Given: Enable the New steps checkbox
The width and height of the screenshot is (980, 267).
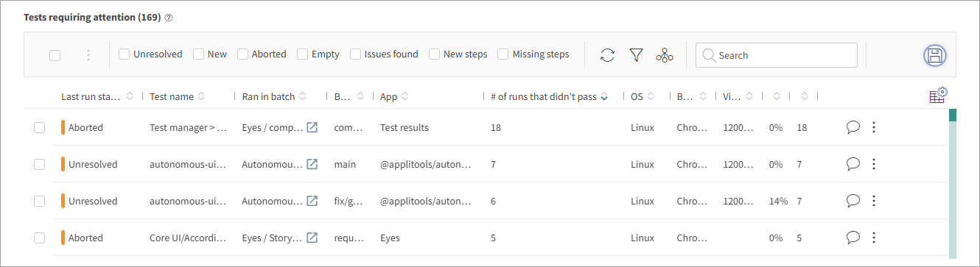Looking at the screenshot, I should [434, 54].
